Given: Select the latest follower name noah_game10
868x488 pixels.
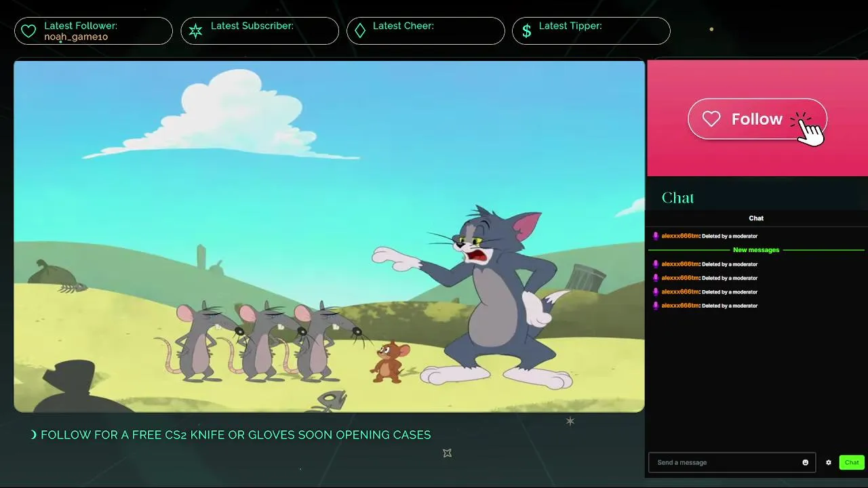Looking at the screenshot, I should click(76, 37).
